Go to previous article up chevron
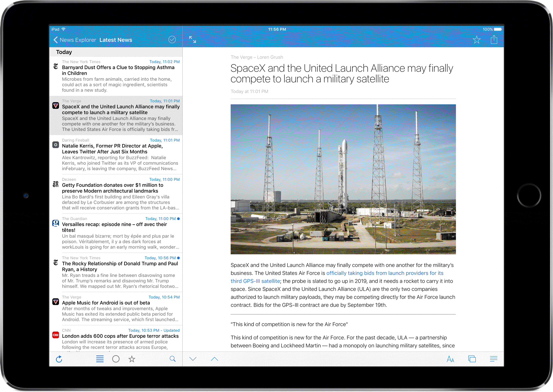This screenshot has height=392, width=553. [215, 359]
